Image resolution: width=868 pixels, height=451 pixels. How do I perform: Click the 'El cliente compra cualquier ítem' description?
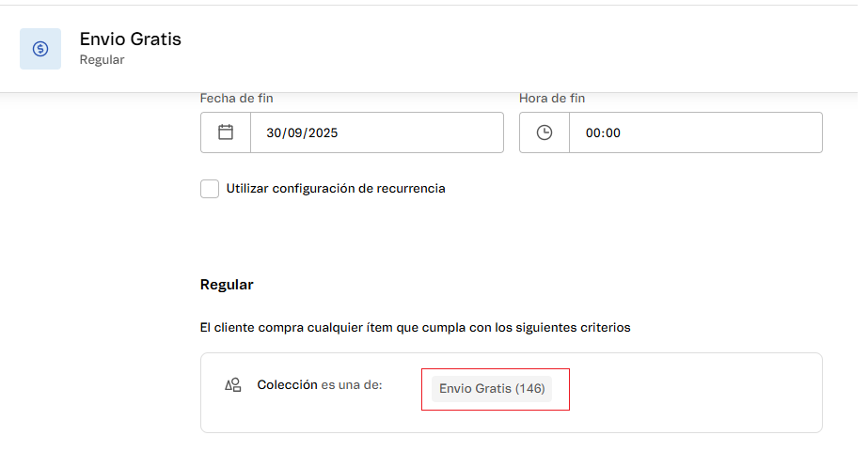(x=415, y=328)
